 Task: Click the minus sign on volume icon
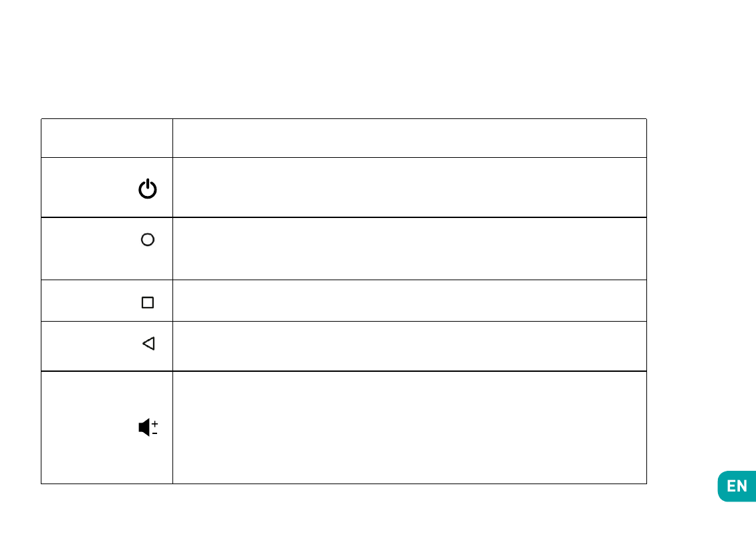[155, 433]
